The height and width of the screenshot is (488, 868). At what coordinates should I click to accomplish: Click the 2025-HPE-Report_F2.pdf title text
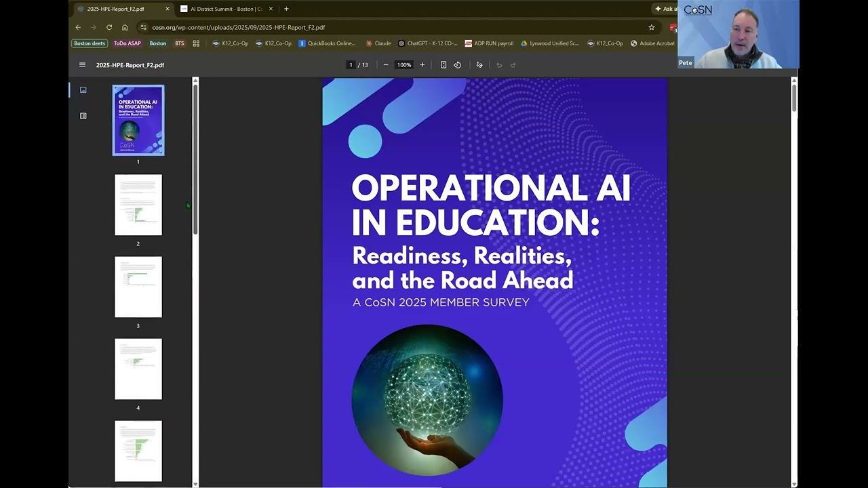130,65
